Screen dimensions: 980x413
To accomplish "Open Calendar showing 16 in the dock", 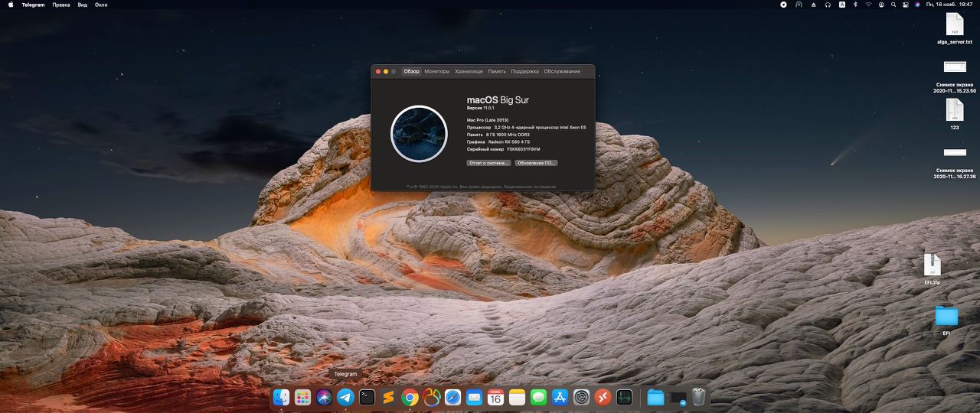I will point(495,397).
